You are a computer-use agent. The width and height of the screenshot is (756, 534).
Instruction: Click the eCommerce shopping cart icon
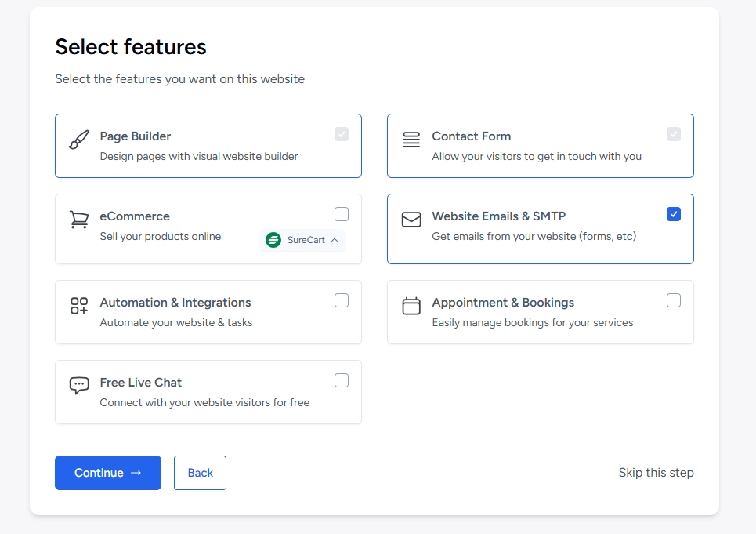[79, 220]
